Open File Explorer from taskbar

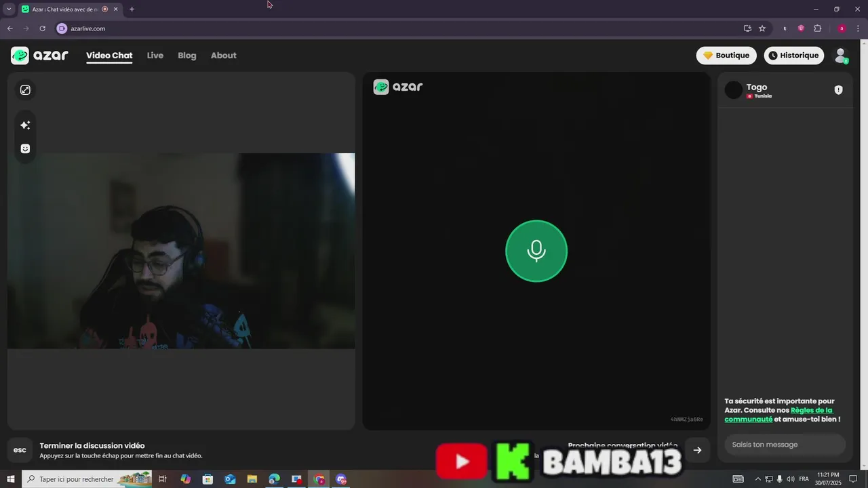click(x=252, y=479)
